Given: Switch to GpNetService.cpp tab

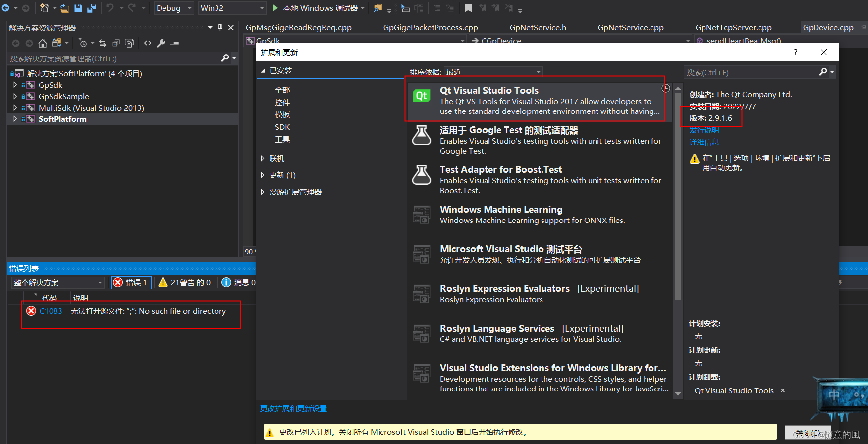Looking at the screenshot, I should point(631,28).
